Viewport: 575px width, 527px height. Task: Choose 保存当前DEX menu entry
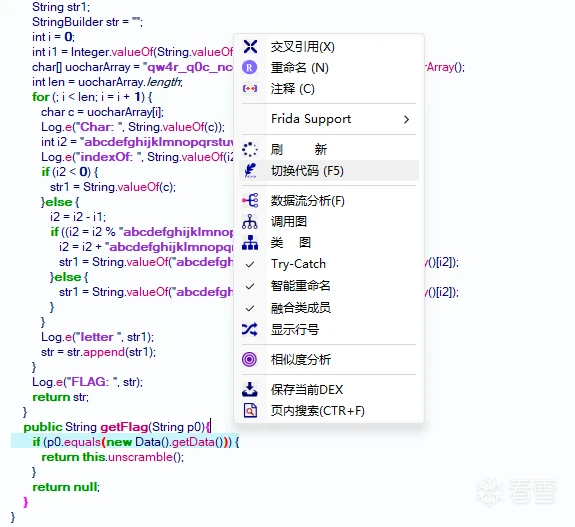pos(329,389)
